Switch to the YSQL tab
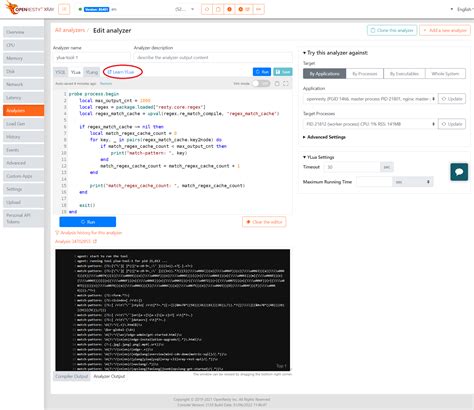Image resolution: width=474 pixels, height=410 pixels. coord(60,72)
